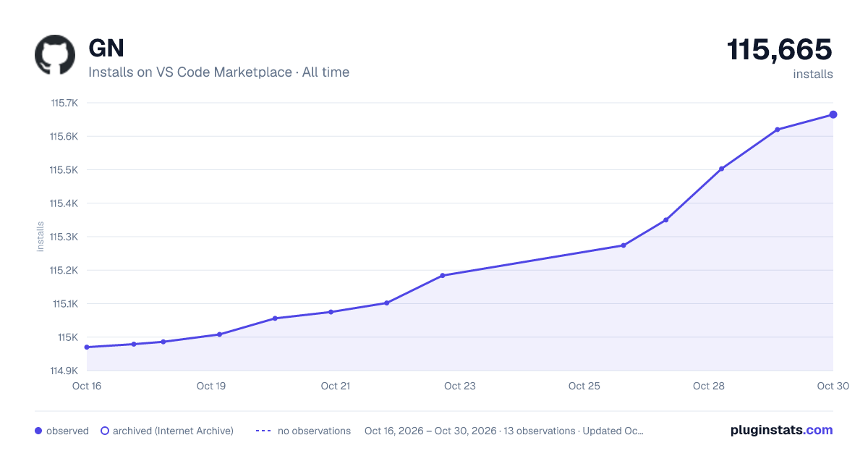This screenshot has height=456, width=868.
Task: Click the 'Oct 23' x-axis label
Action: [x=460, y=386]
